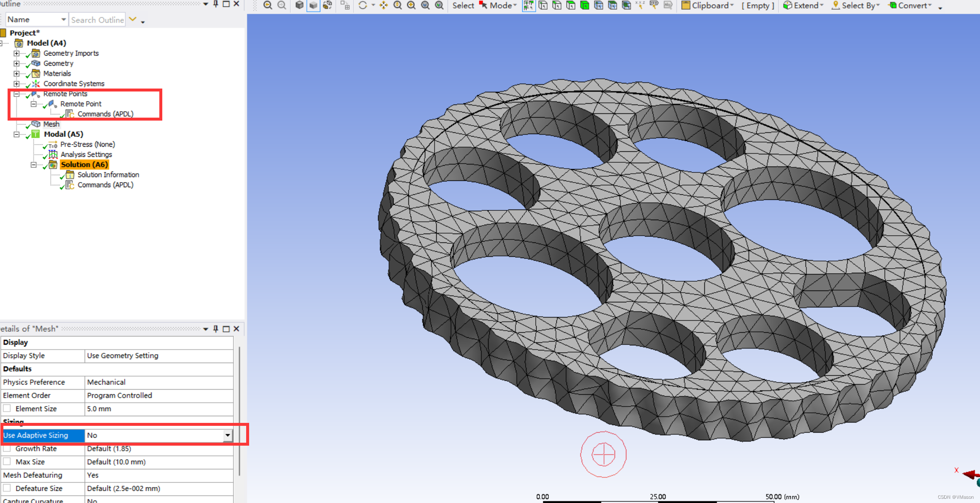Click the Search Outline input field

tap(97, 20)
